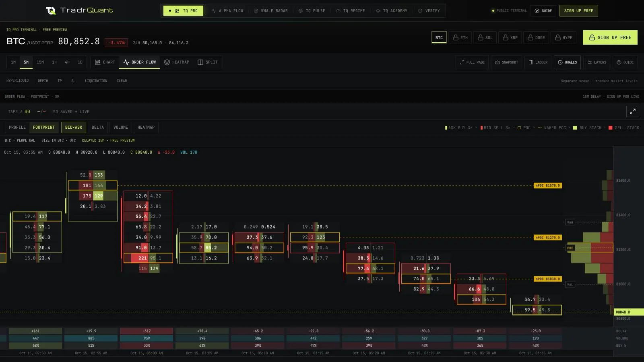This screenshot has height=362, width=644.
Task: Click the locked SOL asset icon
Action: click(481, 37)
